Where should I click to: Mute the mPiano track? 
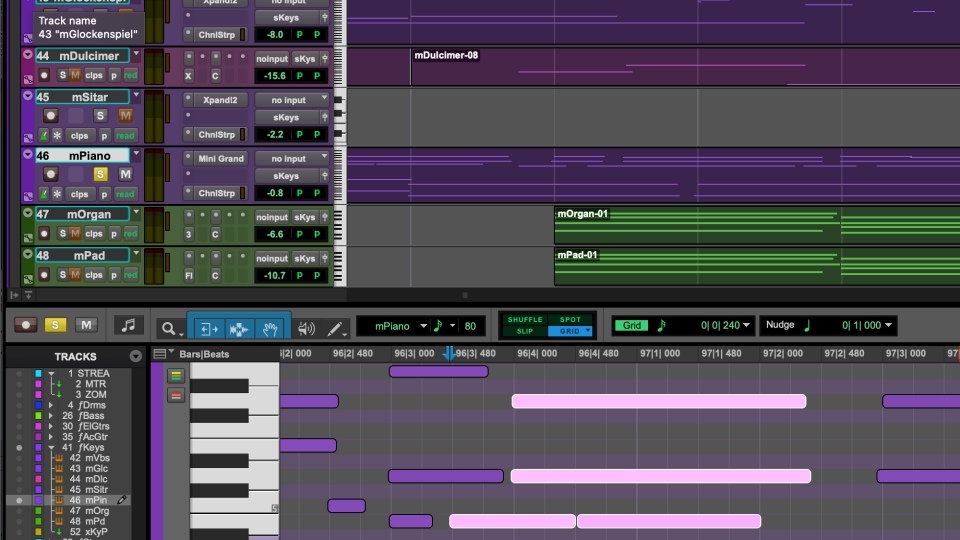125,174
